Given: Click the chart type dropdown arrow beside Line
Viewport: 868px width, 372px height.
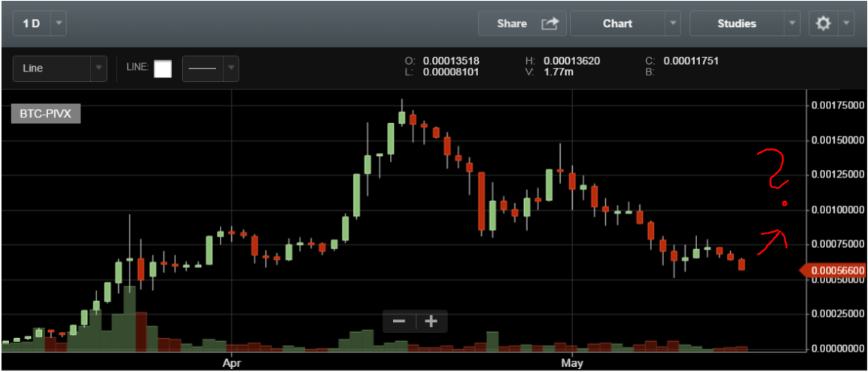Looking at the screenshot, I should [x=99, y=69].
